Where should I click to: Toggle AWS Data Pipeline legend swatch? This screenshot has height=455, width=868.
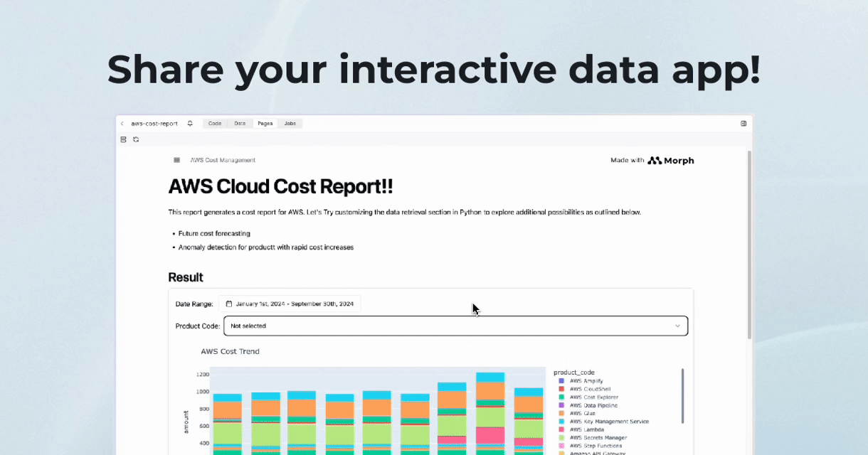(561, 406)
